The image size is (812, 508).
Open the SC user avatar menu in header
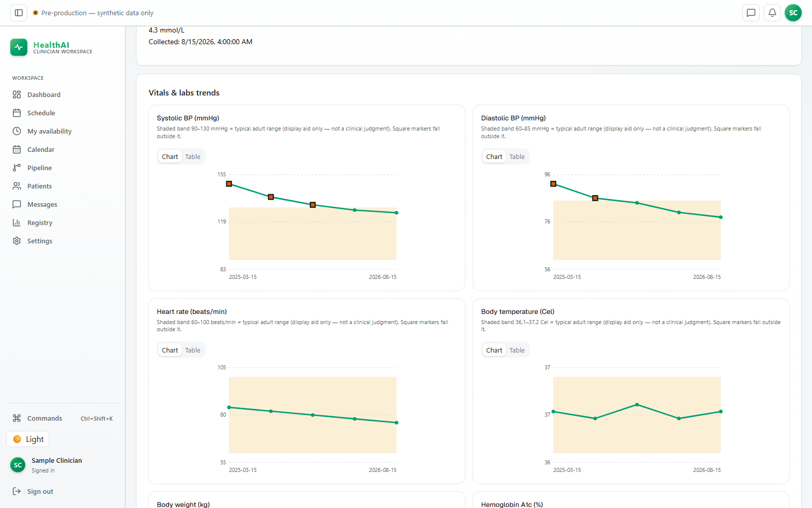[793, 13]
